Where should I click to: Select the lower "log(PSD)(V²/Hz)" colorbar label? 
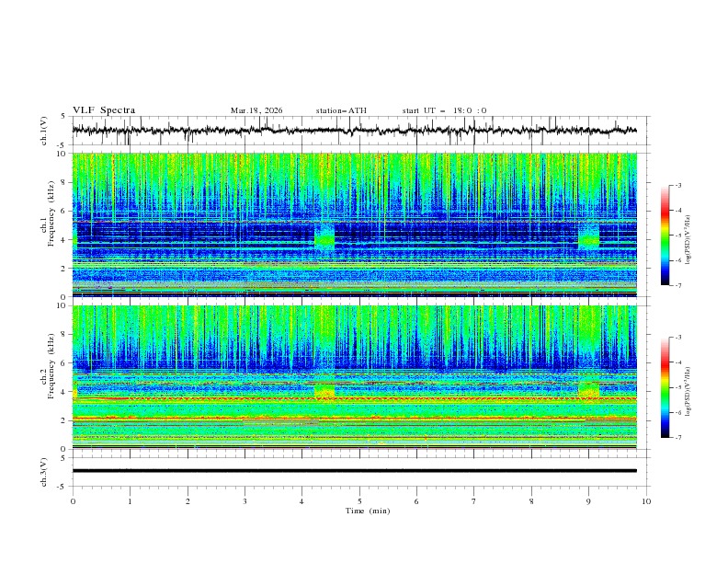coord(688,392)
